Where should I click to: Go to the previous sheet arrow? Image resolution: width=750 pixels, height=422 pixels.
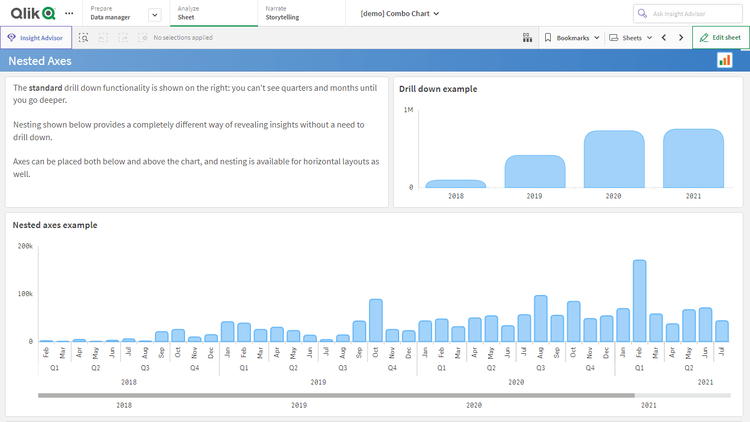(x=664, y=37)
